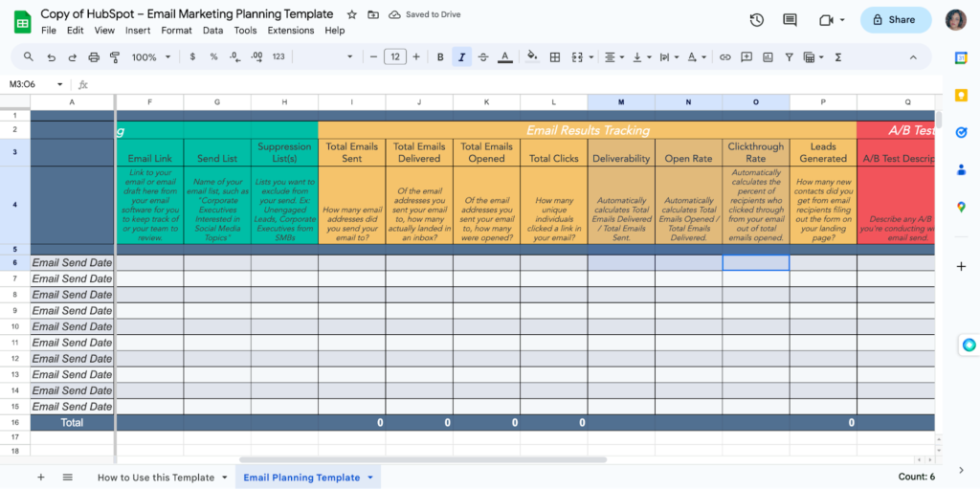980x489 pixels.
Task: Open Maps side panel icon
Action: 961,207
